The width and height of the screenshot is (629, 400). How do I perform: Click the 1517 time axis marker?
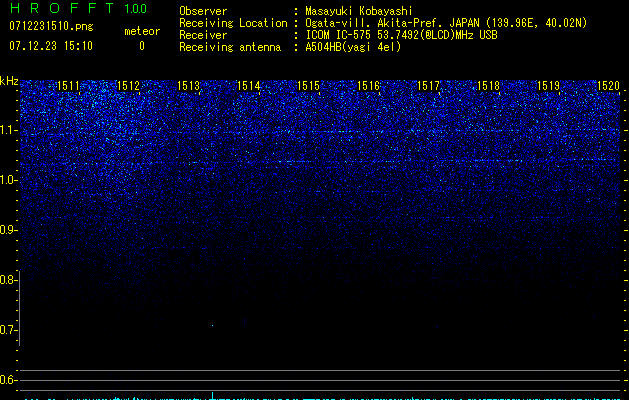click(428, 86)
